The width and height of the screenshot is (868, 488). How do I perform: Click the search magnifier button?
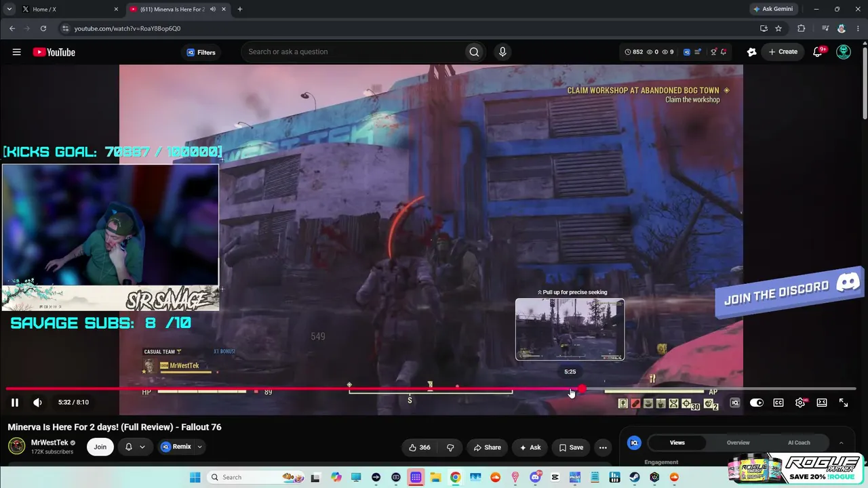tap(474, 52)
